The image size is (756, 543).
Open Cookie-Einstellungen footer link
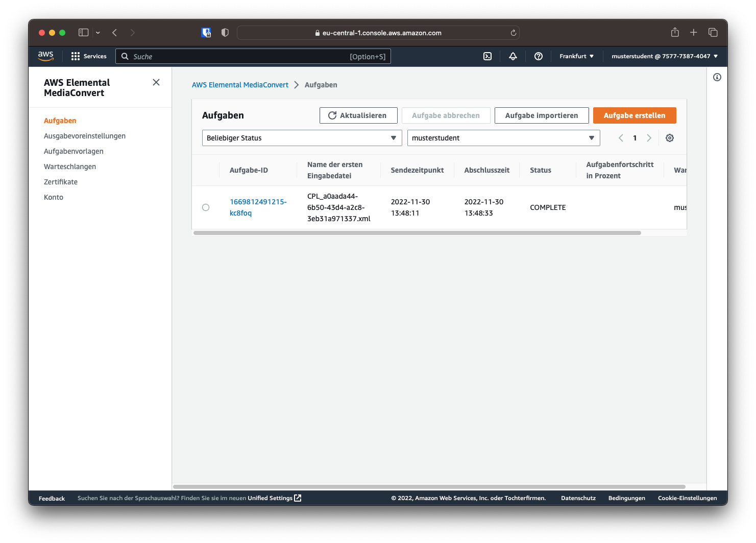pos(687,498)
